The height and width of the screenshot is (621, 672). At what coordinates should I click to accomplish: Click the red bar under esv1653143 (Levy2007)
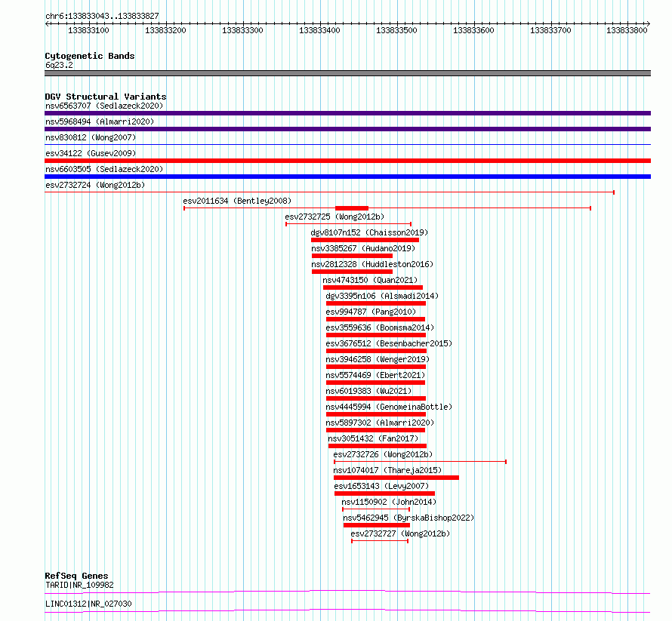click(384, 493)
